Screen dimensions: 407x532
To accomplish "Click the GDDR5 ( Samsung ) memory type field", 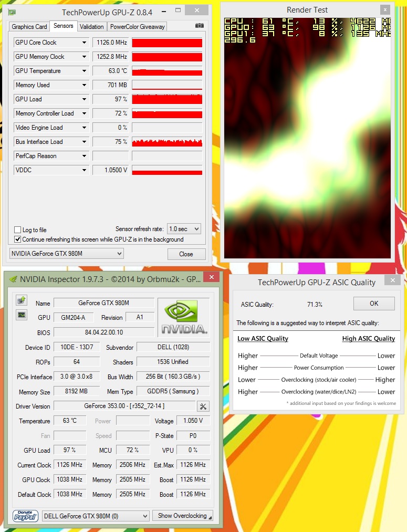I will coord(173,391).
